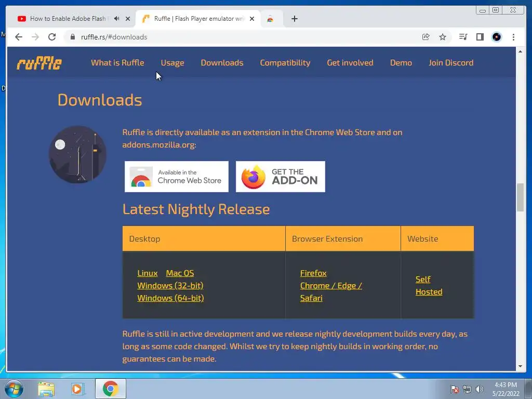Viewport: 532px width, 399px height.
Task: Close the Ruffle Flash Player emulator tab
Action: coord(252,19)
